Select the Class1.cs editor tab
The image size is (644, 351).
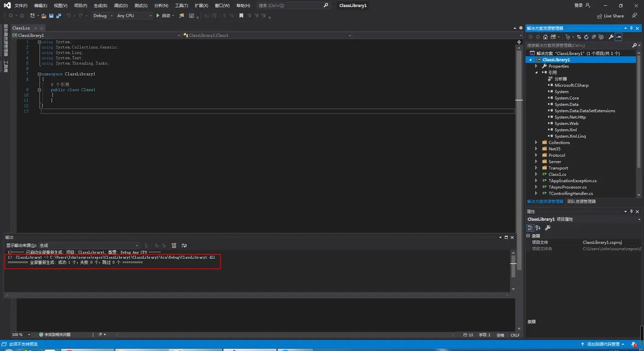pos(21,28)
